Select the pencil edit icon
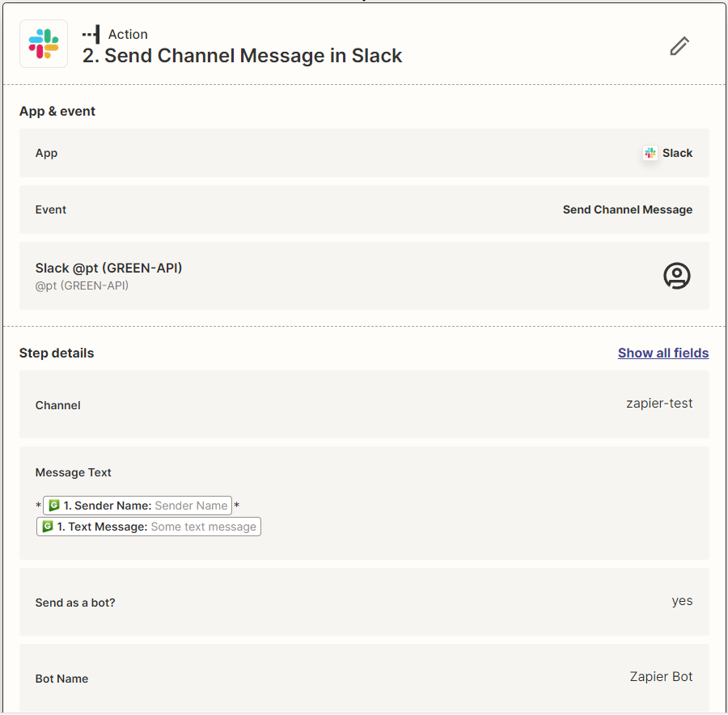Image resolution: width=728 pixels, height=715 pixels. pos(679,46)
